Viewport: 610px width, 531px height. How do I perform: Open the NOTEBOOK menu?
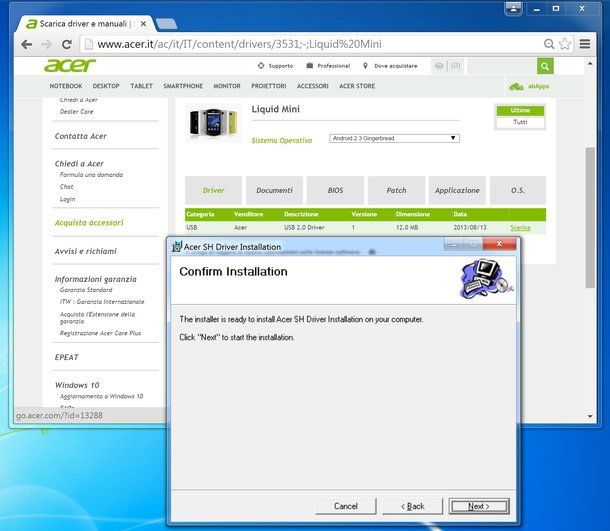pos(66,86)
